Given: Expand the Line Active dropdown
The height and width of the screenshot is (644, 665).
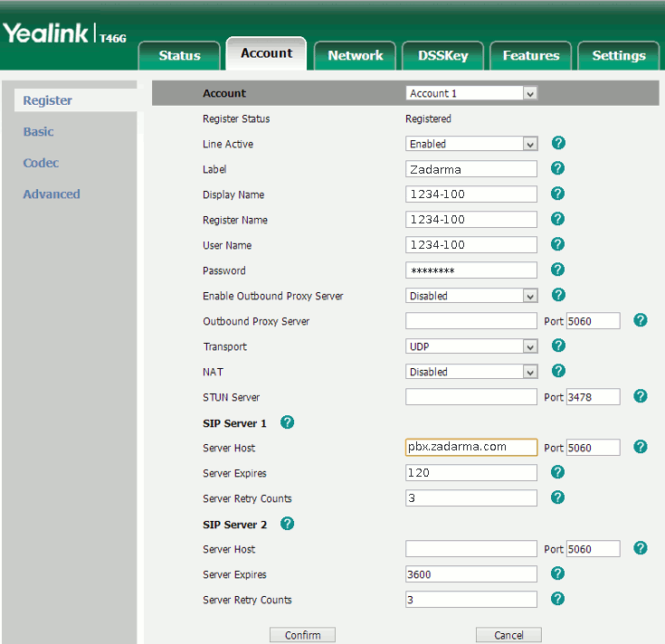Looking at the screenshot, I should pos(471,144).
